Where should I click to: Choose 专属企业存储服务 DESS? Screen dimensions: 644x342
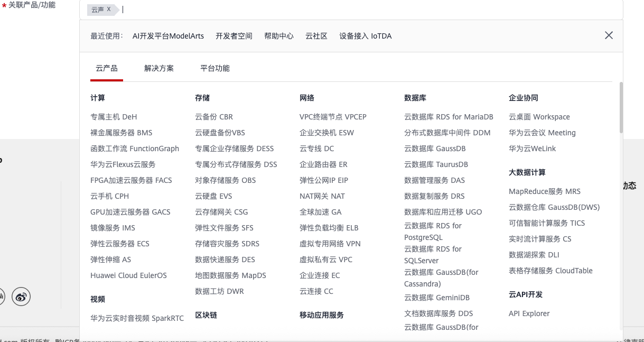[x=235, y=149]
